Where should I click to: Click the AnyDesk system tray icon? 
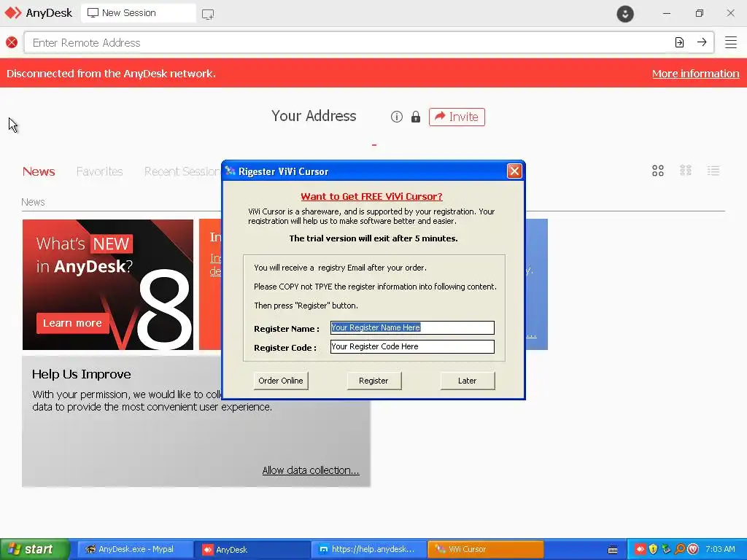click(x=640, y=549)
